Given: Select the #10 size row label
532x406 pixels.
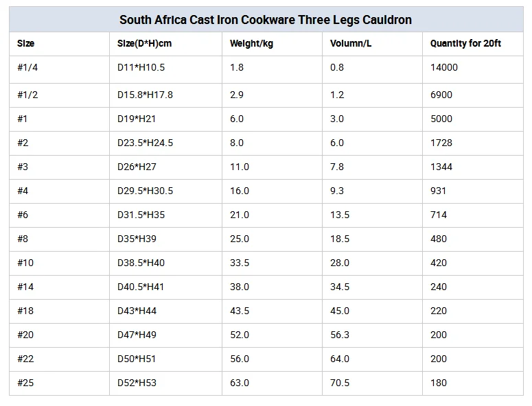Looking at the screenshot, I should [25, 263].
